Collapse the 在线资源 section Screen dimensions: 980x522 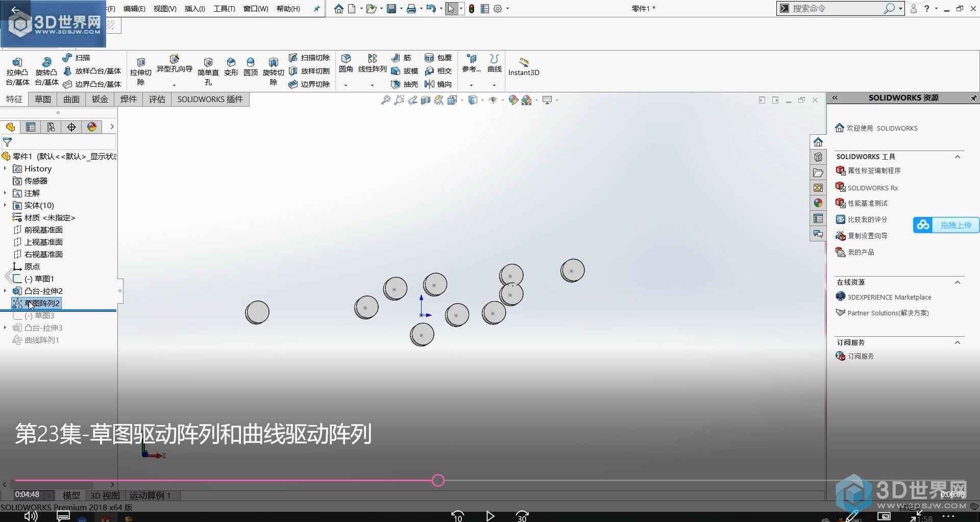pyautogui.click(x=958, y=282)
